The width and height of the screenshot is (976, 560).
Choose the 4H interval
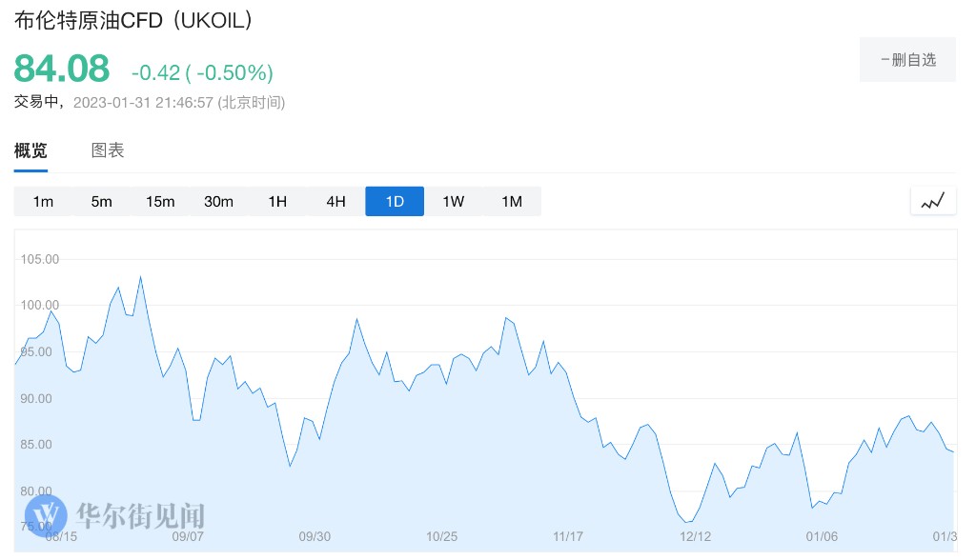(335, 201)
